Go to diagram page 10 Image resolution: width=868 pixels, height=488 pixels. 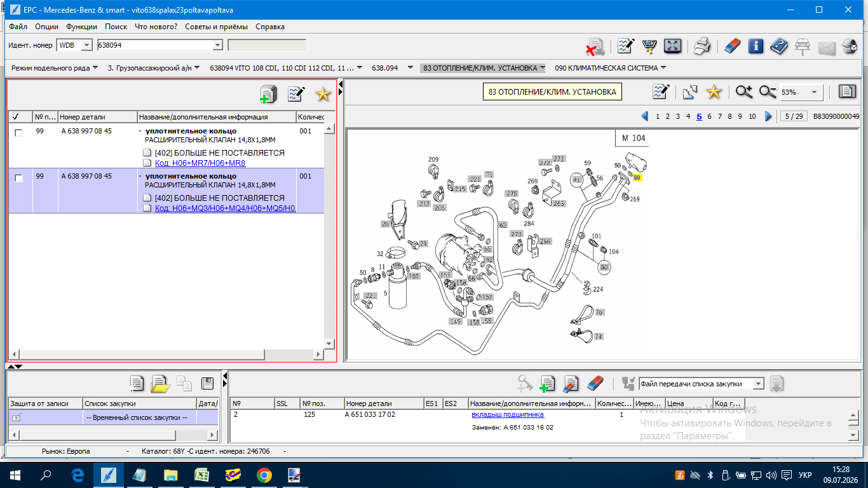[x=752, y=116]
